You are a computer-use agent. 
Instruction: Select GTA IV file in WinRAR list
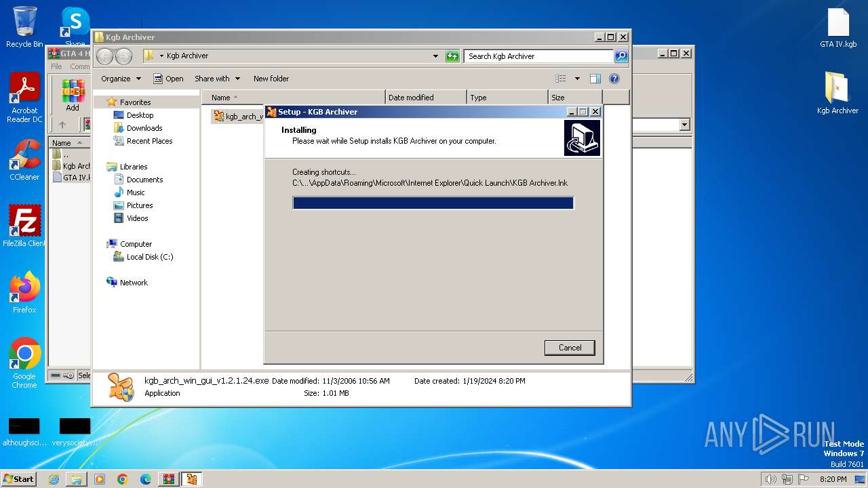[71, 178]
